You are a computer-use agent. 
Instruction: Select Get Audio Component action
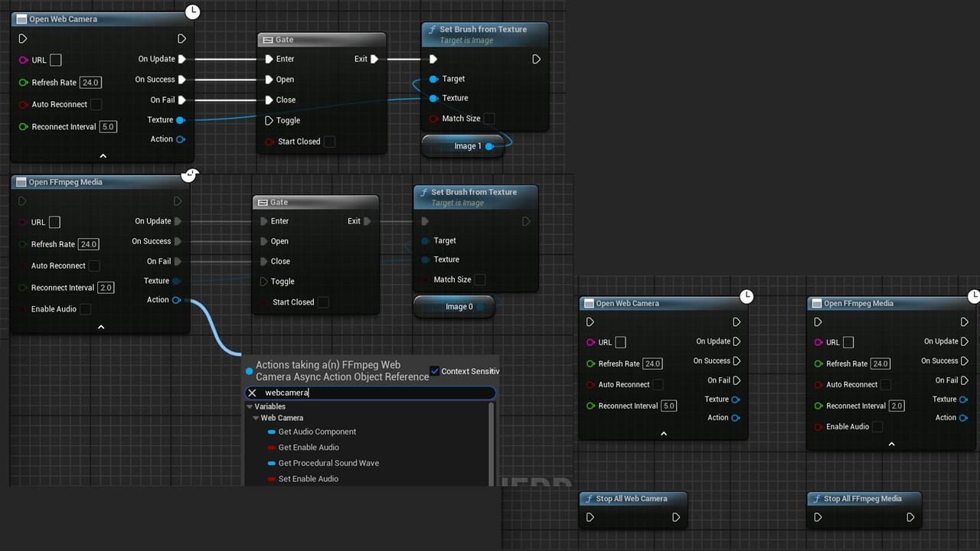[x=317, y=432]
